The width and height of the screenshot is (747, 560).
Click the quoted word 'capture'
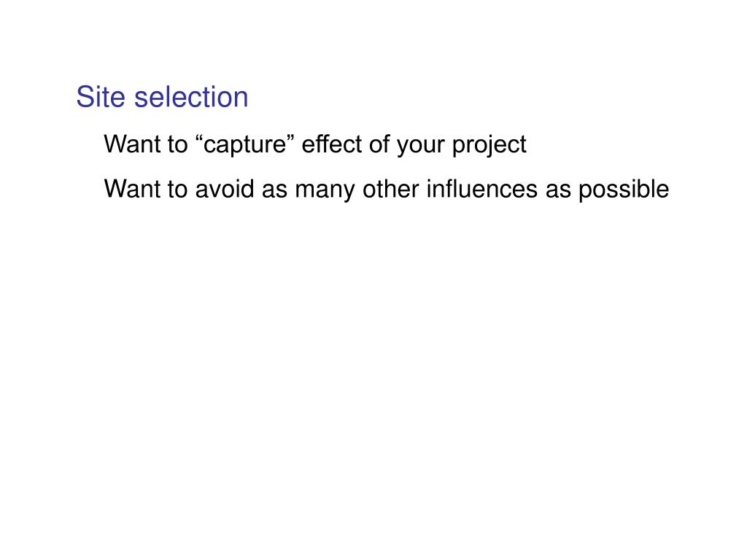(247, 144)
